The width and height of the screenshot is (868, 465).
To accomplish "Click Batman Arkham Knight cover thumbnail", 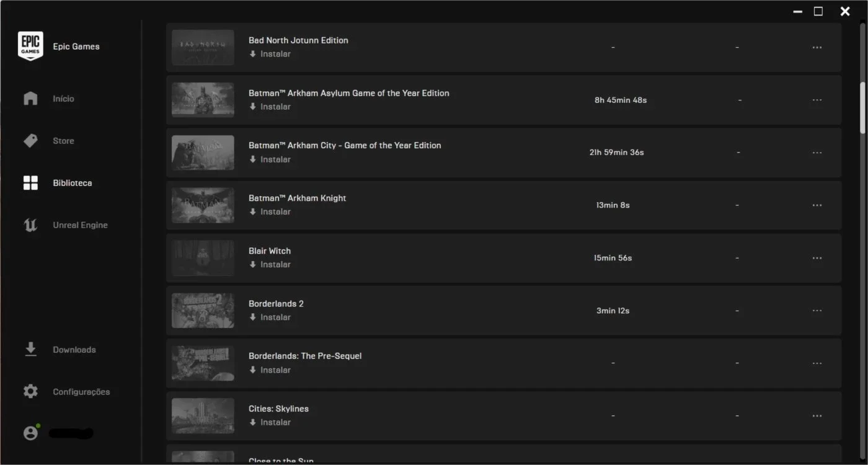I will [x=203, y=205].
